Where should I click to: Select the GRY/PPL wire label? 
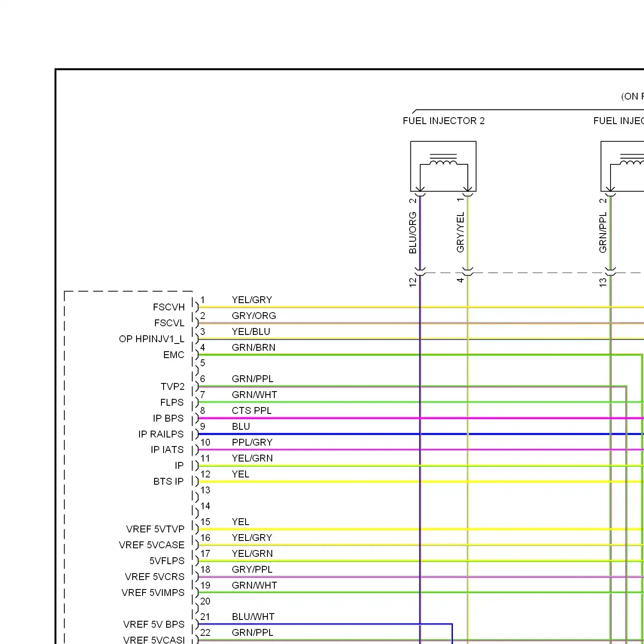pyautogui.click(x=252, y=569)
